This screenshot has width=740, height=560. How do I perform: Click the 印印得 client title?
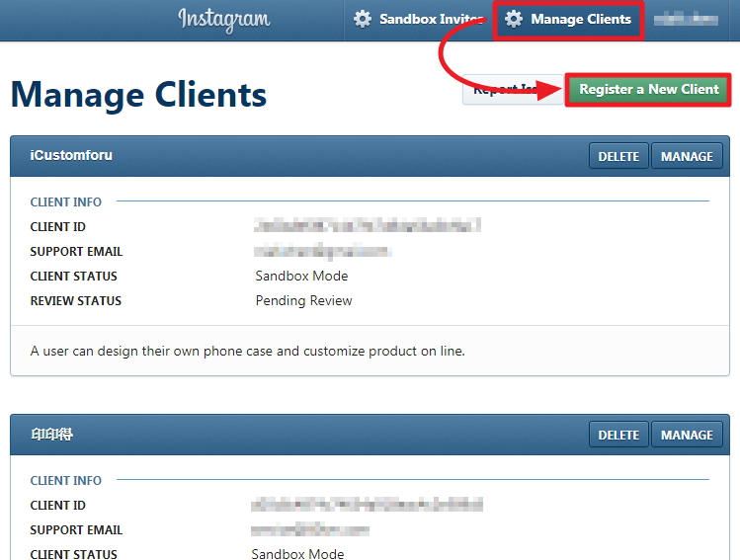pos(52,434)
